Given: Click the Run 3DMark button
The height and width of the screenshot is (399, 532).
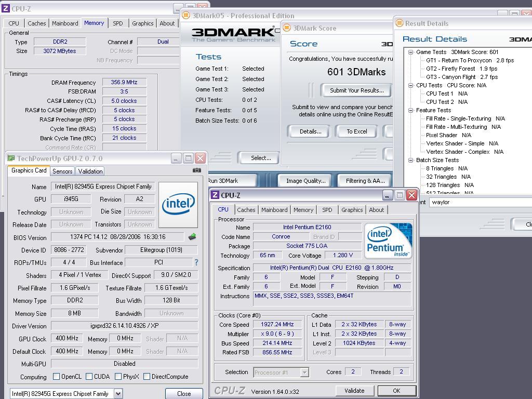Looking at the screenshot, I should [232, 181].
